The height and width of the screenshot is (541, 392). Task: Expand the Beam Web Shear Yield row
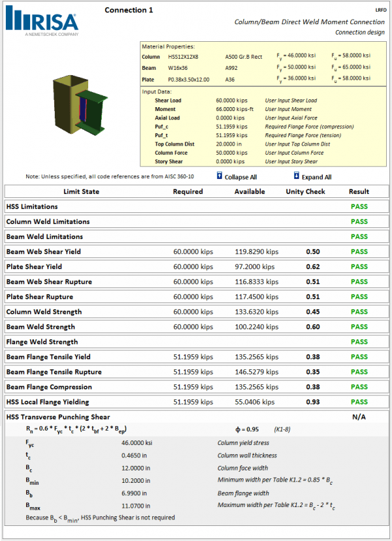pyautogui.click(x=44, y=252)
